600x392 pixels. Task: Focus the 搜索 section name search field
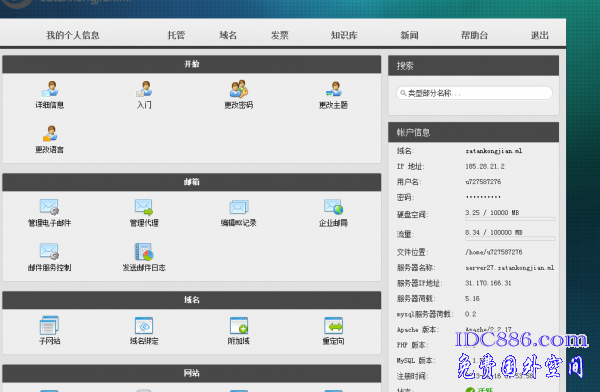474,93
